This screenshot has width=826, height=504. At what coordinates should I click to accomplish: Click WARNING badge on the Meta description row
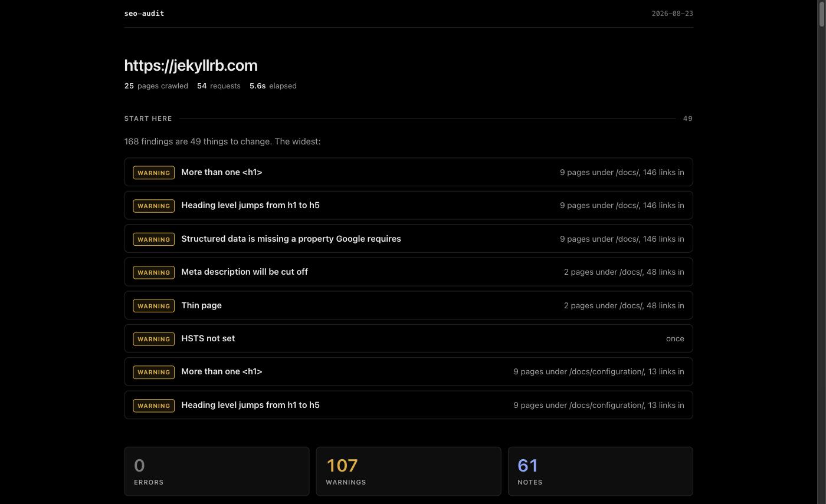pyautogui.click(x=153, y=272)
